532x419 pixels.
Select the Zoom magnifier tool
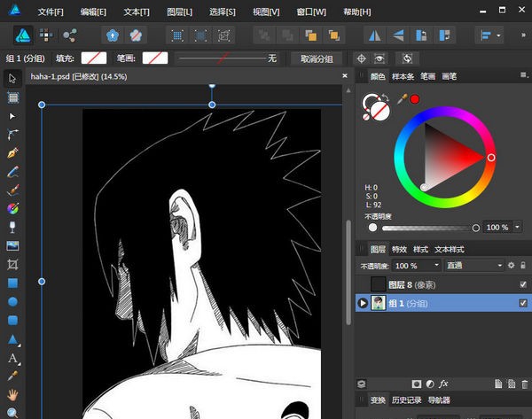pyautogui.click(x=12, y=412)
